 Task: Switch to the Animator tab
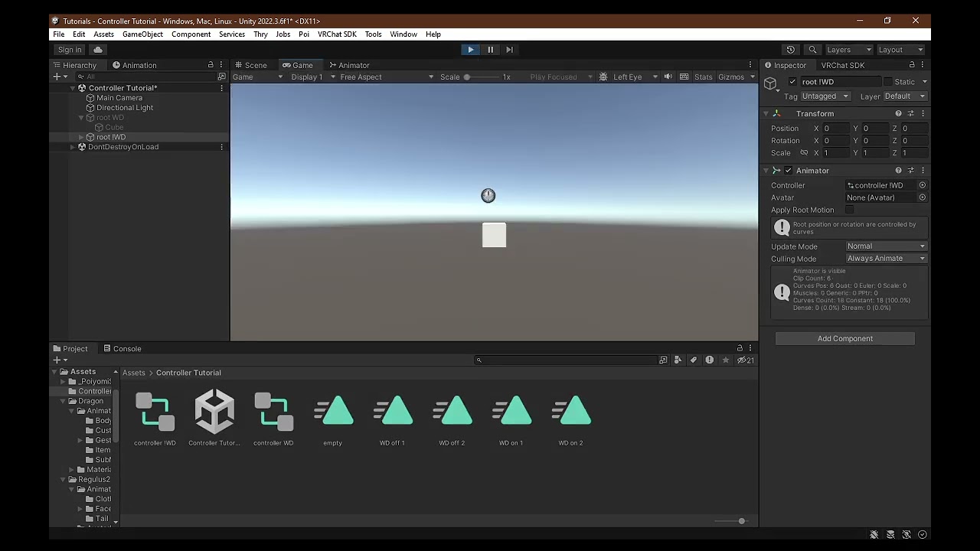pyautogui.click(x=349, y=65)
